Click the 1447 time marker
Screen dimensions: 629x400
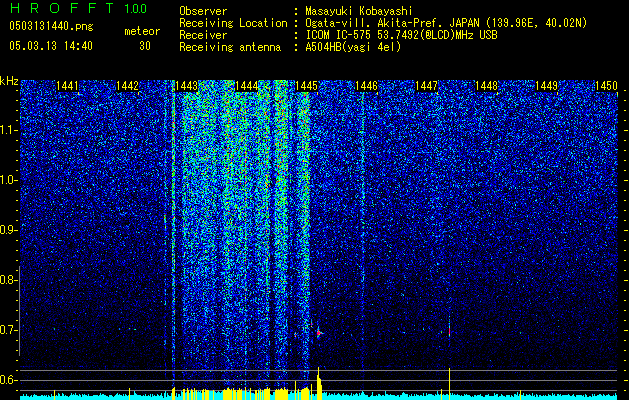click(x=426, y=85)
